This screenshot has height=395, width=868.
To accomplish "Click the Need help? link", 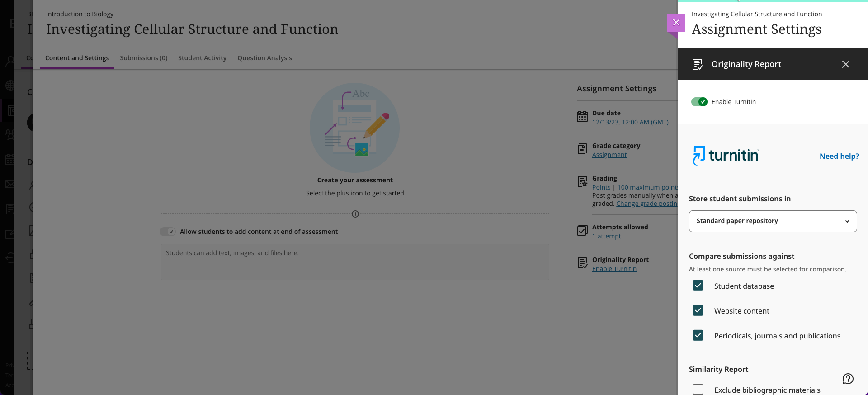I will 839,156.
